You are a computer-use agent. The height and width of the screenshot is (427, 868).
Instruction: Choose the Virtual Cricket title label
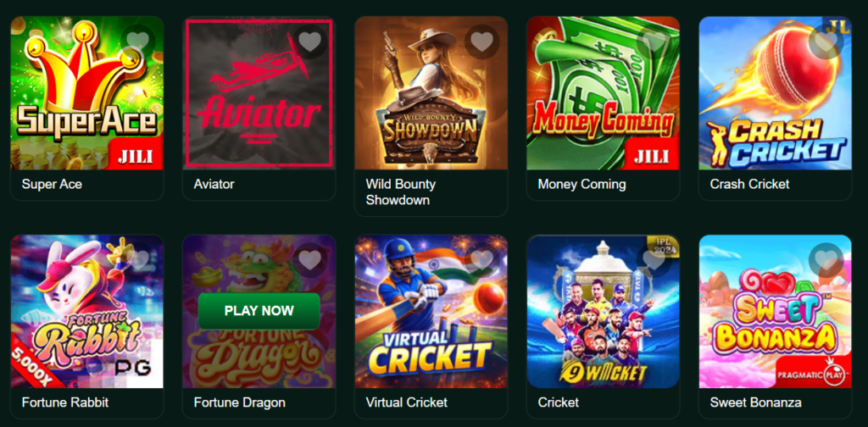click(407, 402)
